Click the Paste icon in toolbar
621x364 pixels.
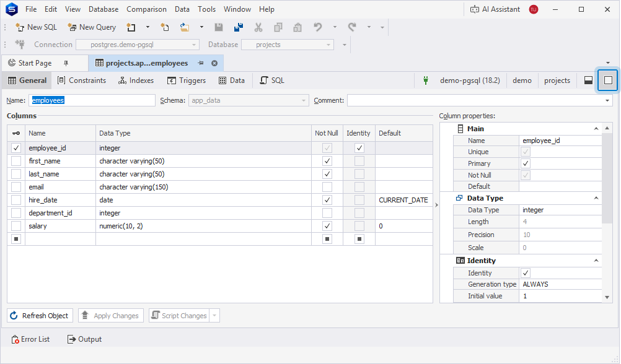pyautogui.click(x=297, y=27)
